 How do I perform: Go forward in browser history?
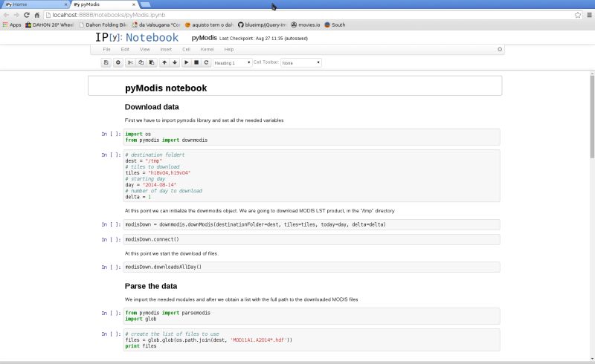[x=16, y=15]
